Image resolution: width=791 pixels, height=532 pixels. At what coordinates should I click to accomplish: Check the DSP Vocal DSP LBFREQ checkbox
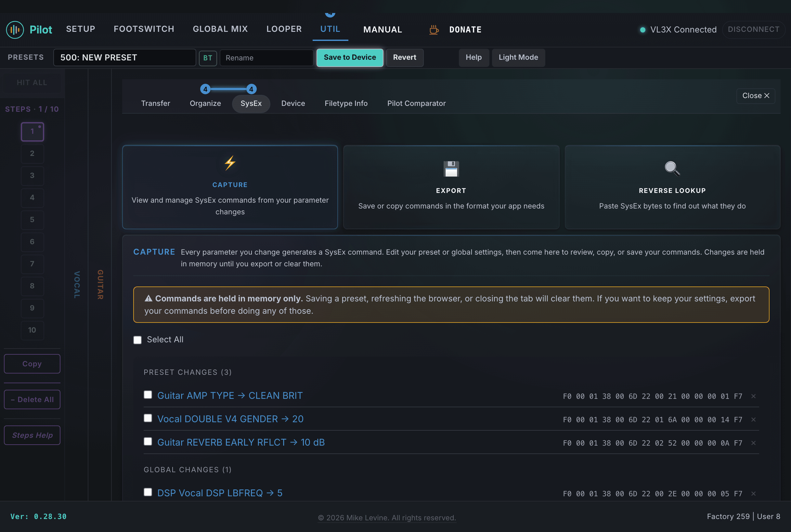148,492
